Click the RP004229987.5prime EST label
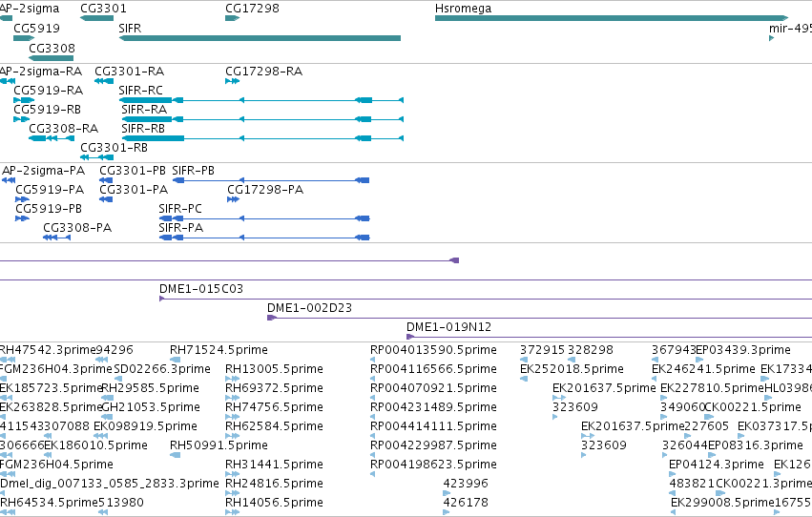Screen dimensions: 812x517 click(433, 445)
